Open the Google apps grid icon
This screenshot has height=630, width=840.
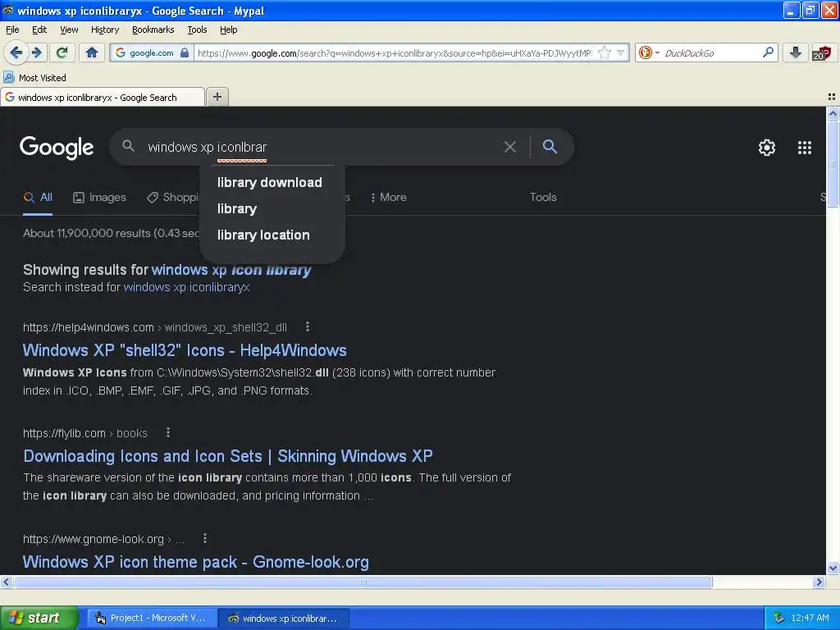(804, 148)
